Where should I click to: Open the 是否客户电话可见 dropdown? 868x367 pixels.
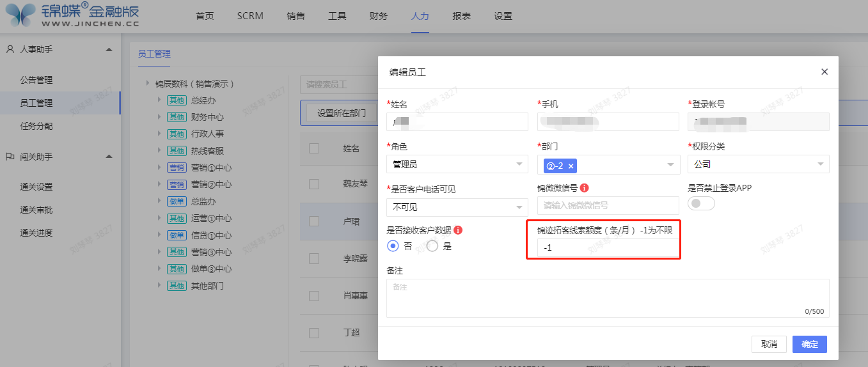457,207
